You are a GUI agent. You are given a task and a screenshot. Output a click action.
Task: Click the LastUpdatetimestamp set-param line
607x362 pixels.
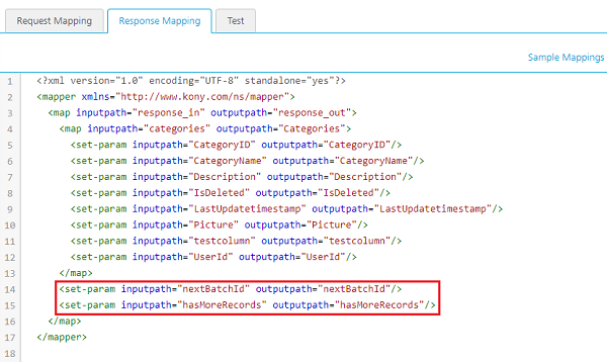tap(286, 209)
